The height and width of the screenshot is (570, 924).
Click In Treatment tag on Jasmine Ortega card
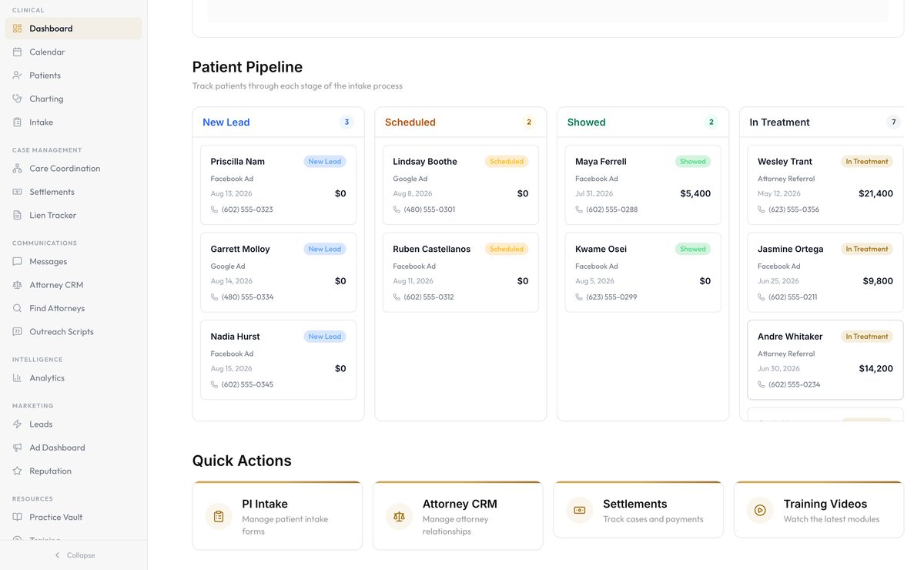pos(867,249)
